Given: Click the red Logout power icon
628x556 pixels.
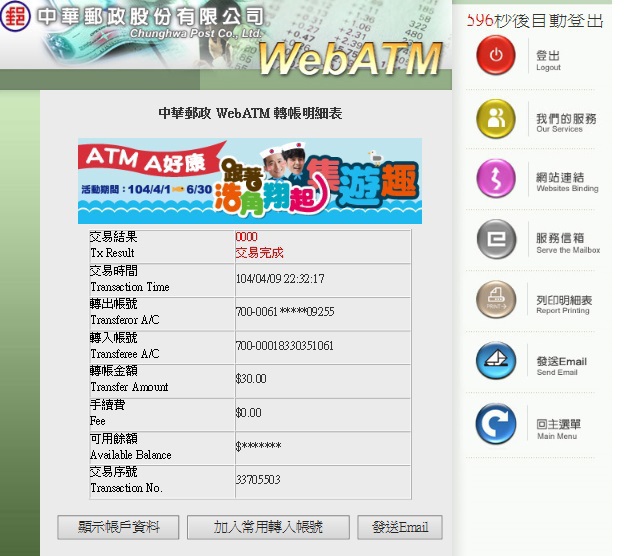Looking at the screenshot, I should coord(496,55).
